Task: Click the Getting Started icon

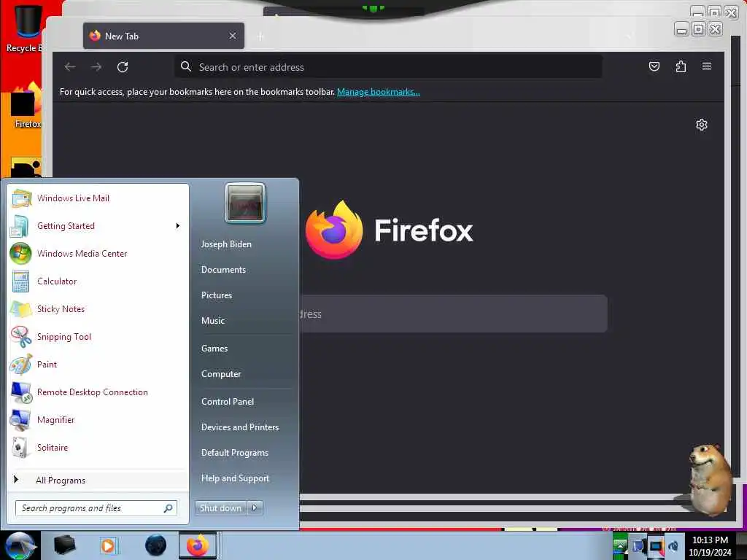Action: [x=20, y=226]
